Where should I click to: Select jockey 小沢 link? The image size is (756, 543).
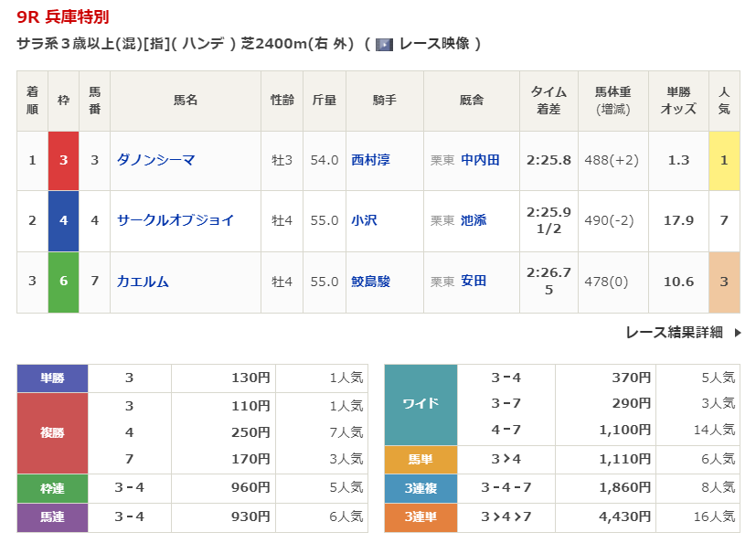[364, 220]
